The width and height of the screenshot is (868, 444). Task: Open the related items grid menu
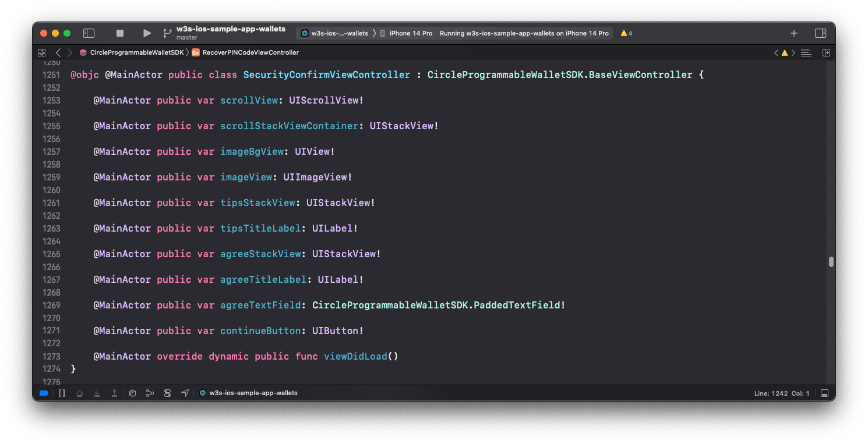click(41, 52)
